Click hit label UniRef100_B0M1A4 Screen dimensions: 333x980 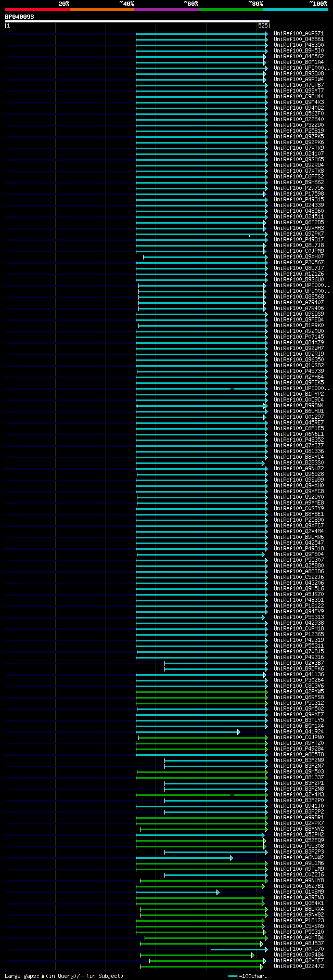pos(299,62)
